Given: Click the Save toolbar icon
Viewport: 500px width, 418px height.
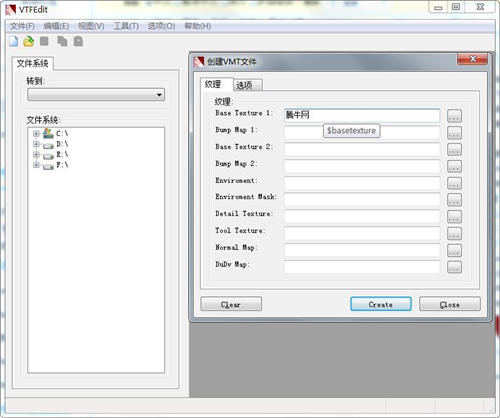Looking at the screenshot, I should tap(44, 41).
